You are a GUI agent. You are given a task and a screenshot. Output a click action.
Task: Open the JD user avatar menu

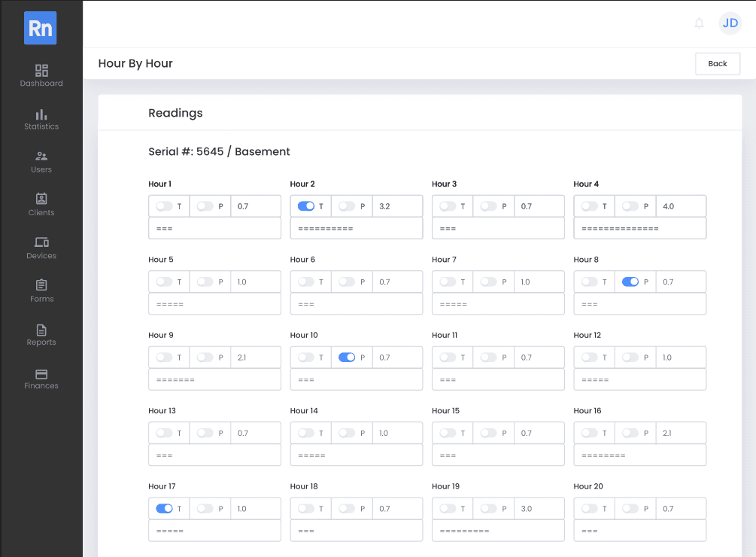tap(730, 23)
